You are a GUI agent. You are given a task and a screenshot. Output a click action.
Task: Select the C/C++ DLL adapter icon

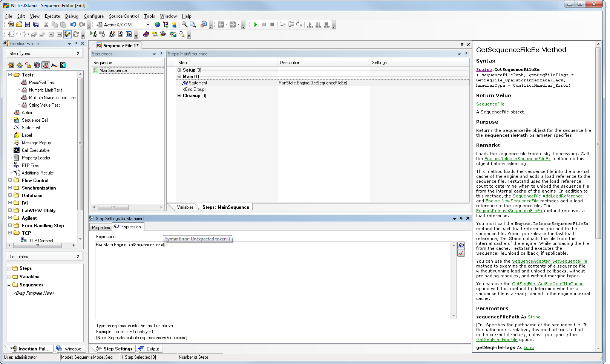28,65
